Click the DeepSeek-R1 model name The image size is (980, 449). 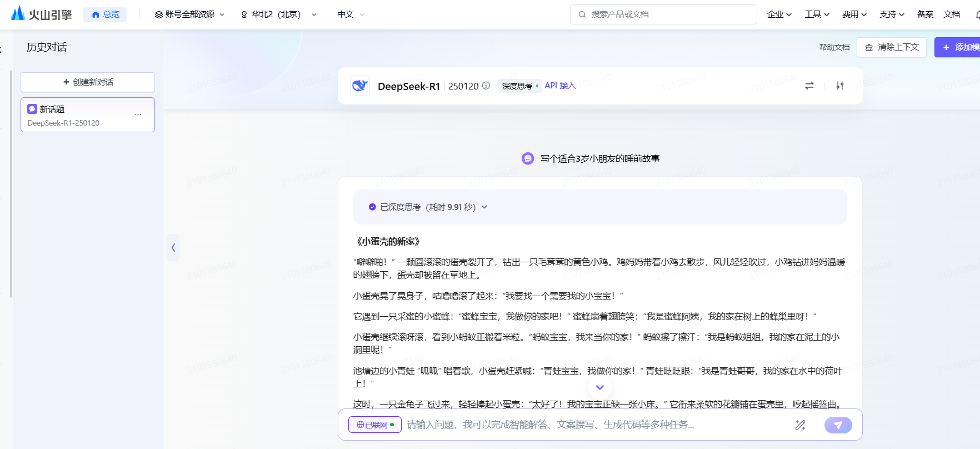pos(409,86)
